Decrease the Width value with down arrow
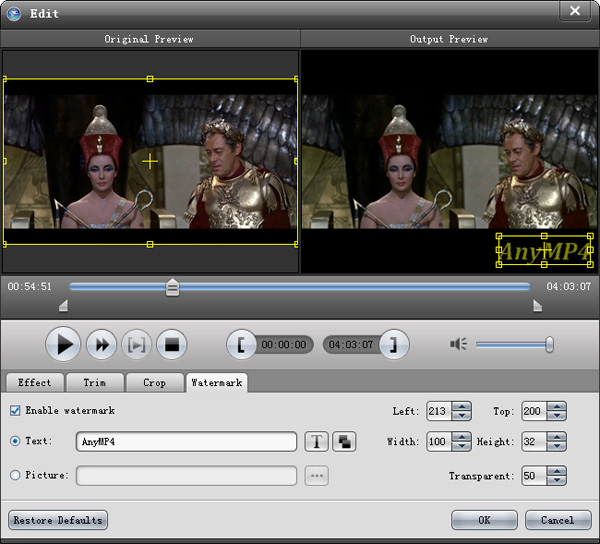 pyautogui.click(x=461, y=446)
